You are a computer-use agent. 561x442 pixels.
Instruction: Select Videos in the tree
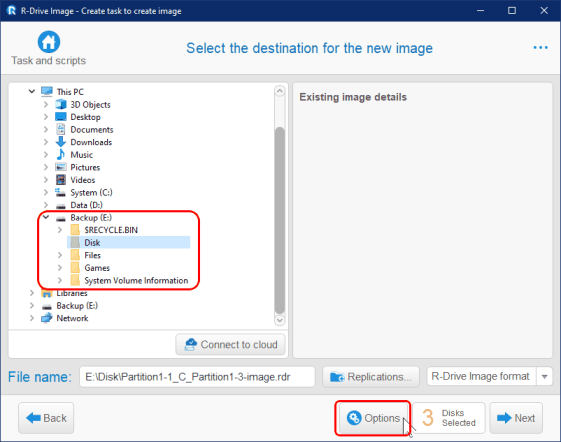click(x=83, y=180)
